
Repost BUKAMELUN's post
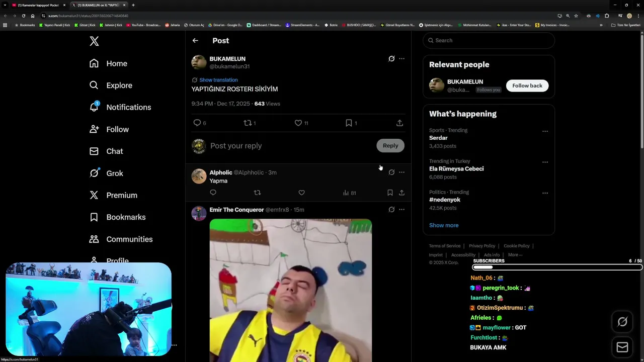coord(250,123)
